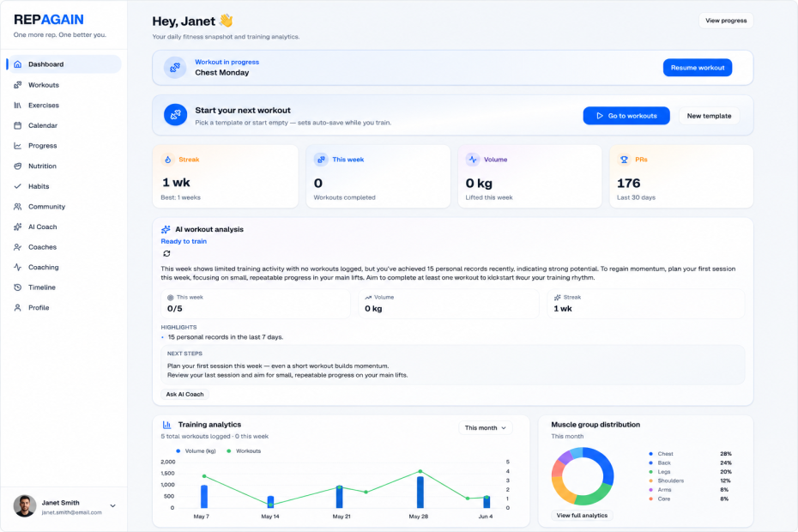Click the Go to workouts button
798x532 pixels.
click(626, 116)
